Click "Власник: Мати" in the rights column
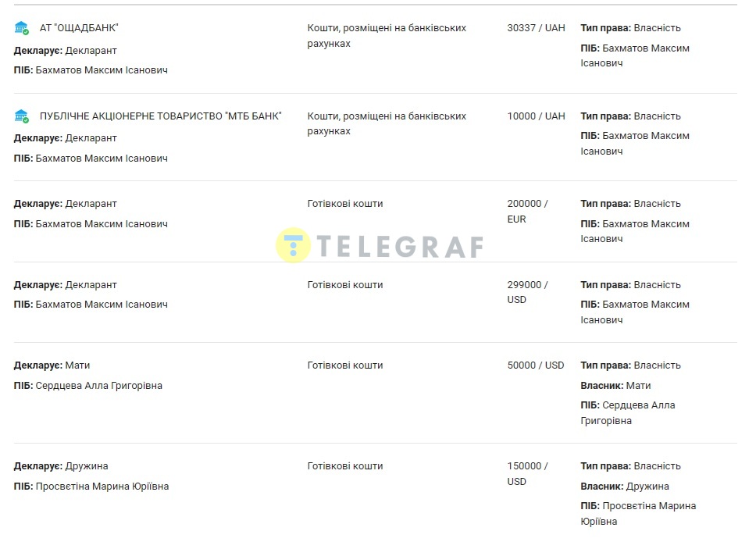Screen dimensions: 756x549 point(615,386)
